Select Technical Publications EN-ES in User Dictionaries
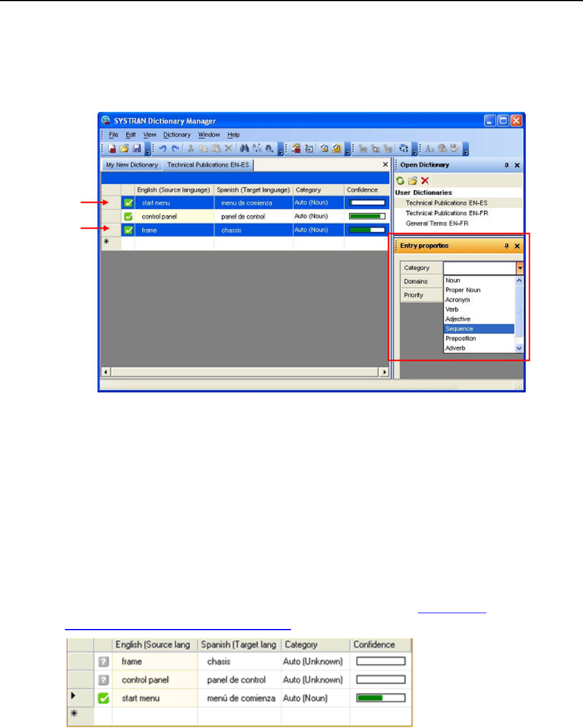The width and height of the screenshot is (583, 728). tap(447, 203)
